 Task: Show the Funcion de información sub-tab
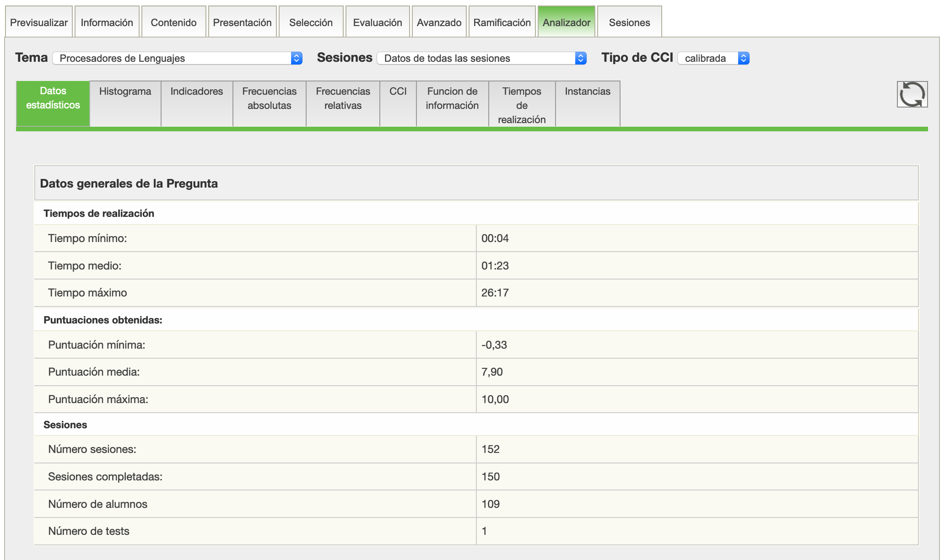[452, 98]
